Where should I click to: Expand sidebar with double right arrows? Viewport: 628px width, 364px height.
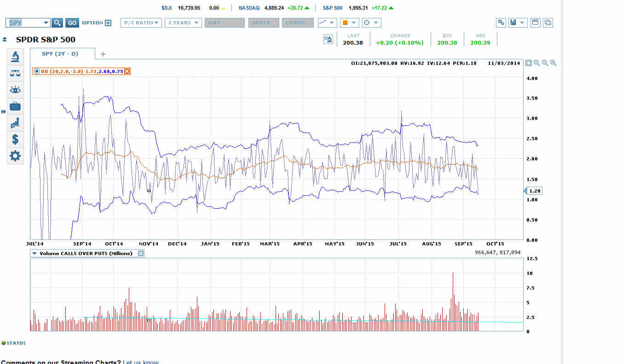tap(4, 112)
